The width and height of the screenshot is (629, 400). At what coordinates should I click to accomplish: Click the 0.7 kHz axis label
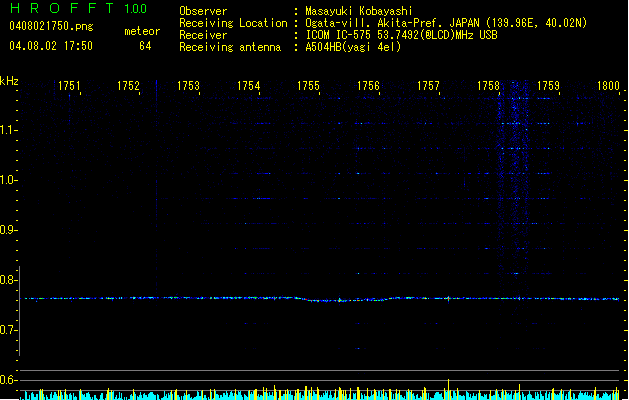coord(8,330)
